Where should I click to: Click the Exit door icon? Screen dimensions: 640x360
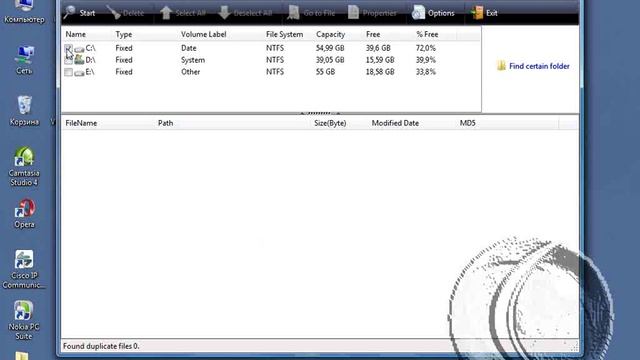pyautogui.click(x=477, y=13)
